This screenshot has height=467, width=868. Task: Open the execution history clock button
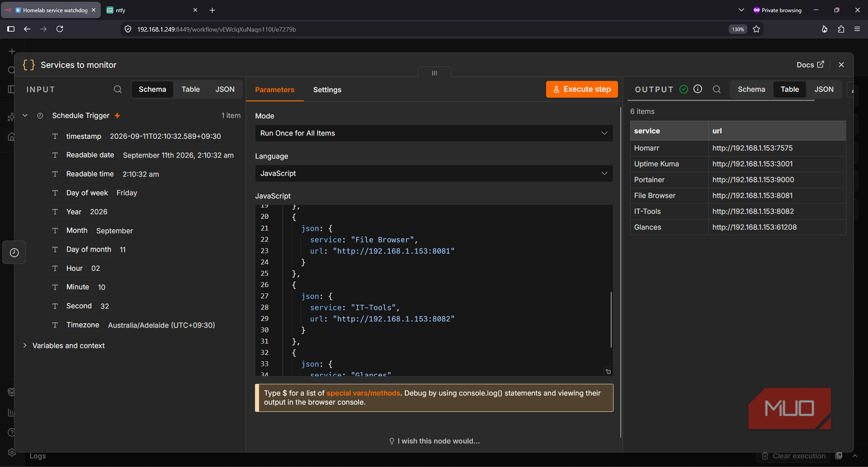click(14, 253)
